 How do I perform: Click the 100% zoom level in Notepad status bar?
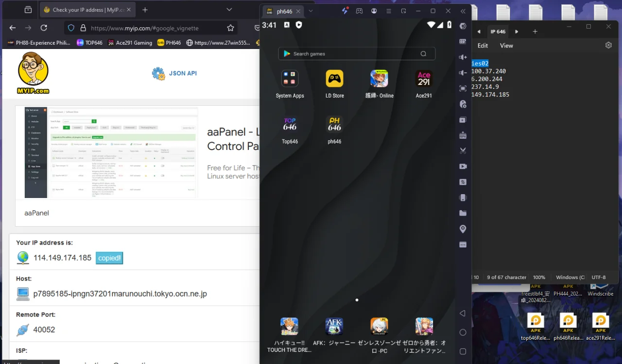click(x=539, y=278)
